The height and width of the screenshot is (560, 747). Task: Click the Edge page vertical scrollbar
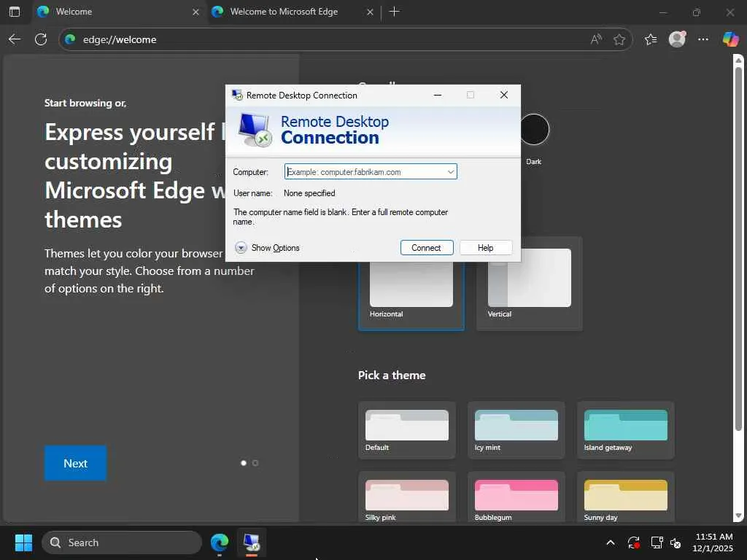pyautogui.click(x=738, y=248)
